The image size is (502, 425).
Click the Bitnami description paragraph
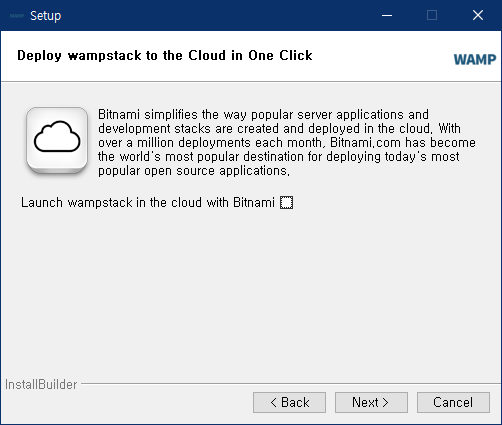pyautogui.click(x=287, y=142)
